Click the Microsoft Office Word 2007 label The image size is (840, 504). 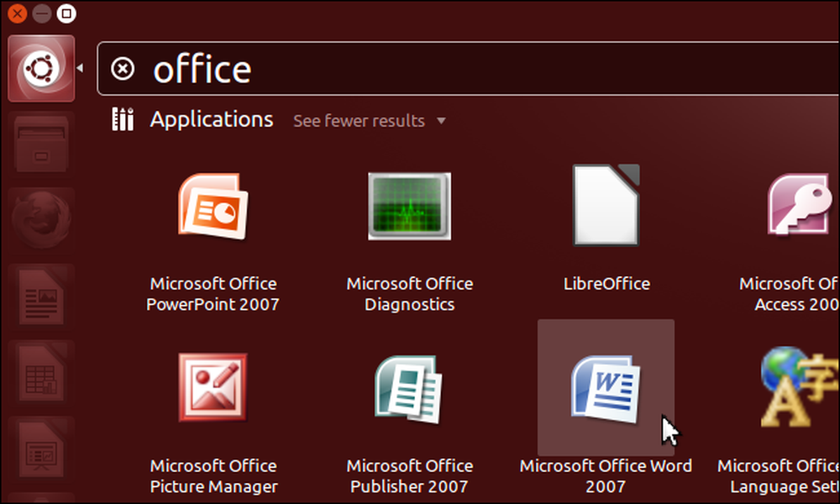click(606, 475)
